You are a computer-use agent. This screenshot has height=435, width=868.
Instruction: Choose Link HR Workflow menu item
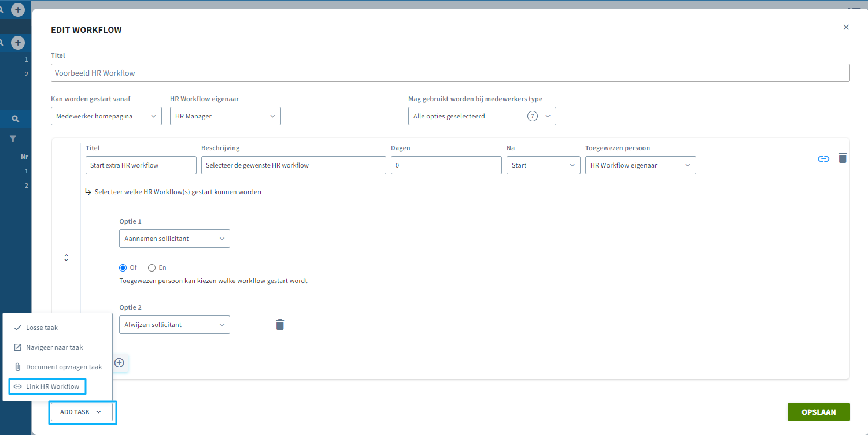pyautogui.click(x=47, y=386)
